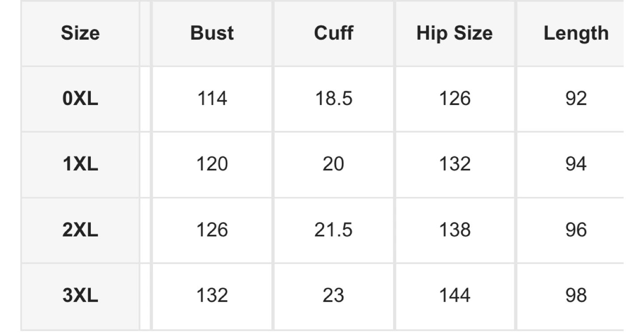Click the 2XL length value 96
Viewport: 644px width, 336px height.
tap(576, 230)
